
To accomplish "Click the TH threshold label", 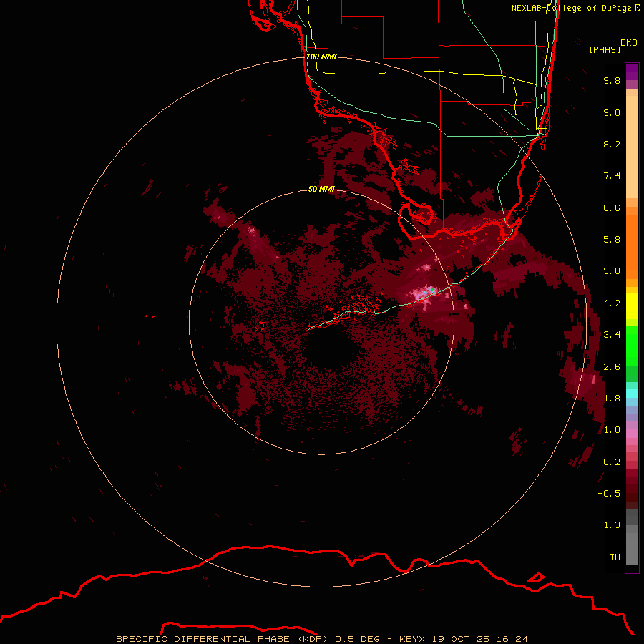I will tap(615, 557).
